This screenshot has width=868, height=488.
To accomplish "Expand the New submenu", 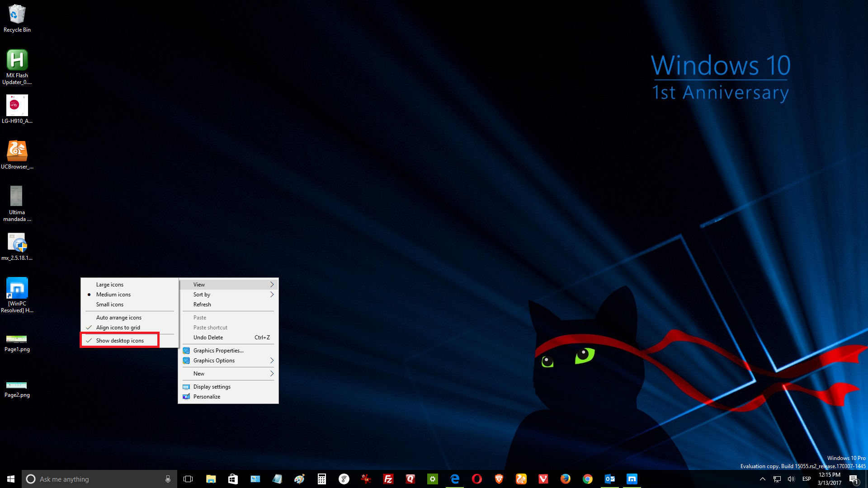I will coord(228,374).
